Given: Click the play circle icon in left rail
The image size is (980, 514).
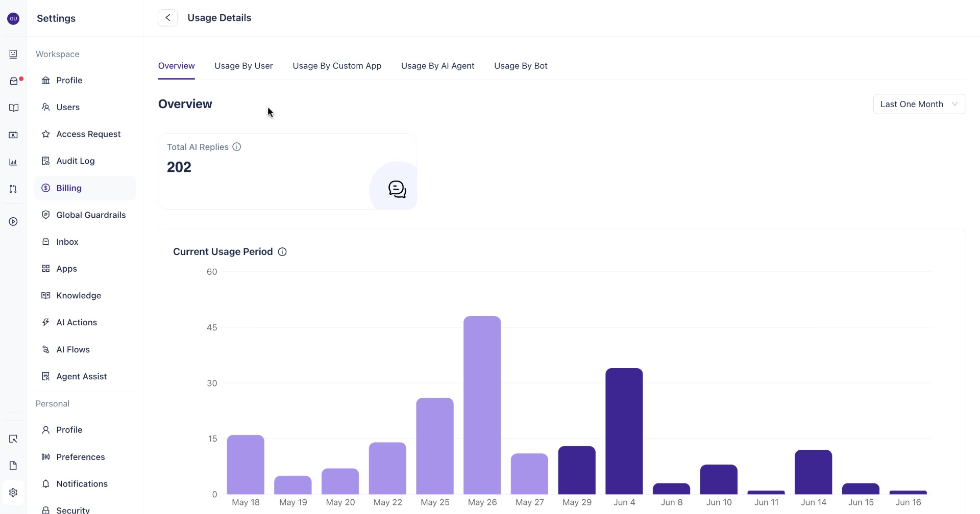Looking at the screenshot, I should [13, 222].
